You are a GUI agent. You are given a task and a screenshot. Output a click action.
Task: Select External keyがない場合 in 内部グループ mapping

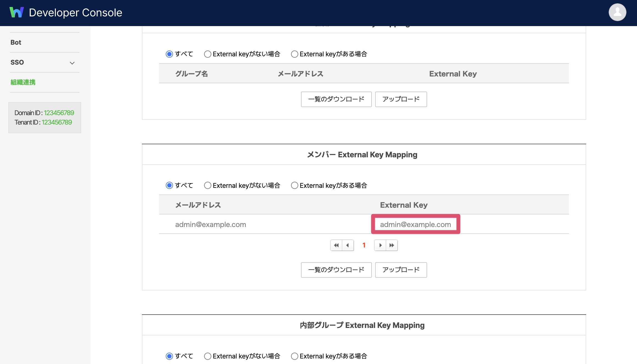(208, 356)
